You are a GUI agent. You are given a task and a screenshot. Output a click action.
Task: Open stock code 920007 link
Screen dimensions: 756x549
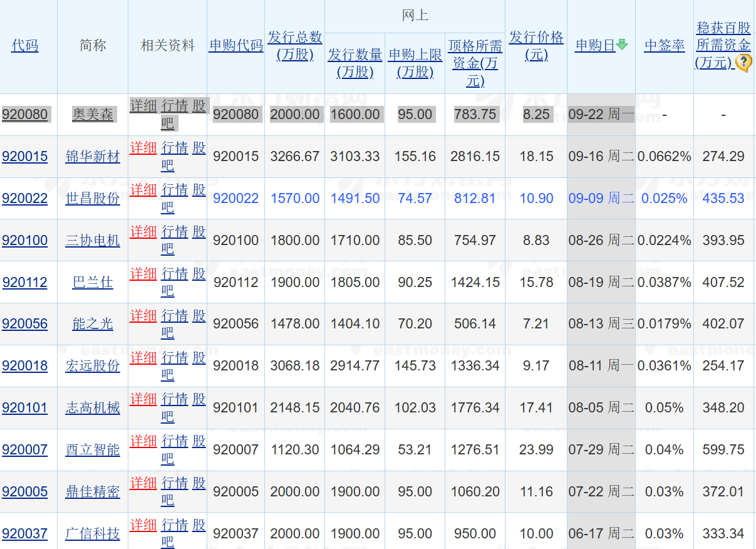(x=25, y=450)
